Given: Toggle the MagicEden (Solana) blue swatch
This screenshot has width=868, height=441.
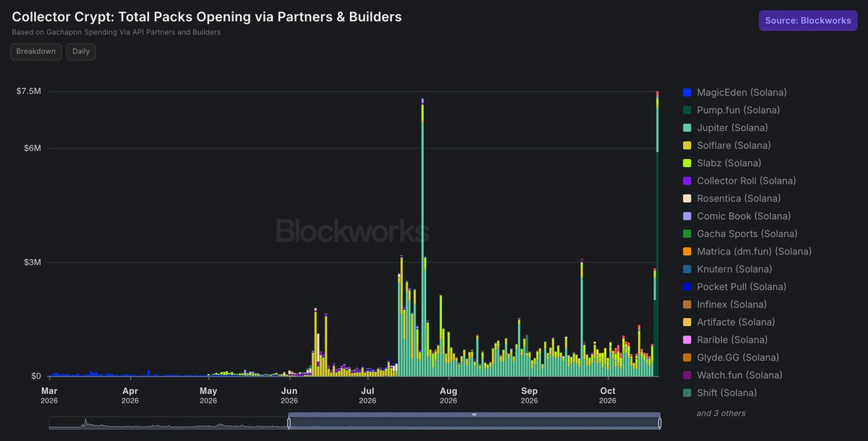Looking at the screenshot, I should coord(687,93).
